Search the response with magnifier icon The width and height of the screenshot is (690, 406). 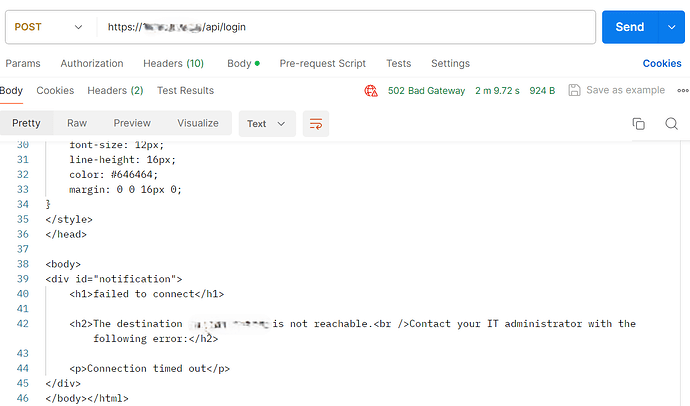click(672, 124)
